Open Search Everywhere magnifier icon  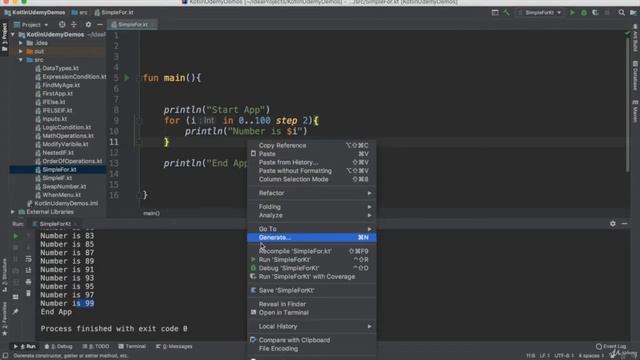pyautogui.click(x=621, y=13)
